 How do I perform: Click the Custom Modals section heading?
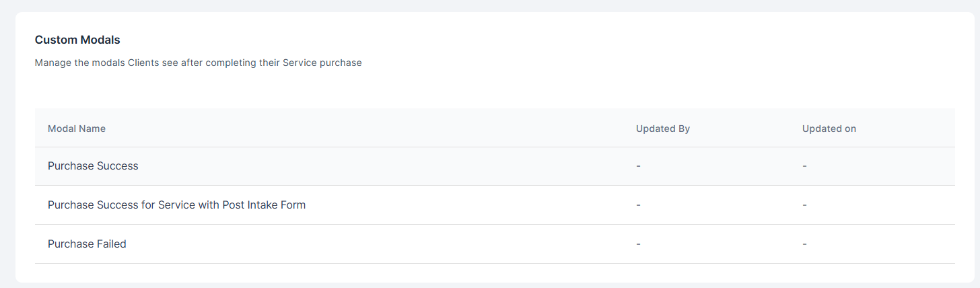coord(77,40)
